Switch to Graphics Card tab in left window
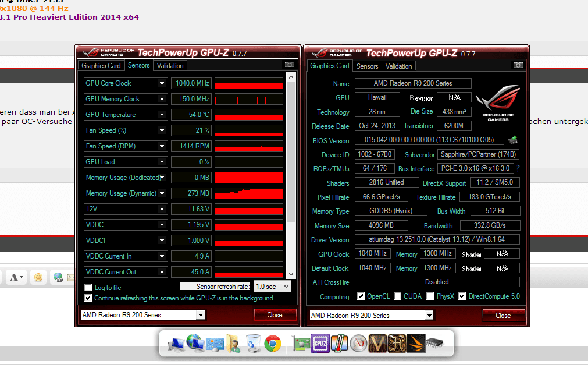This screenshot has width=588, height=389. click(x=101, y=66)
